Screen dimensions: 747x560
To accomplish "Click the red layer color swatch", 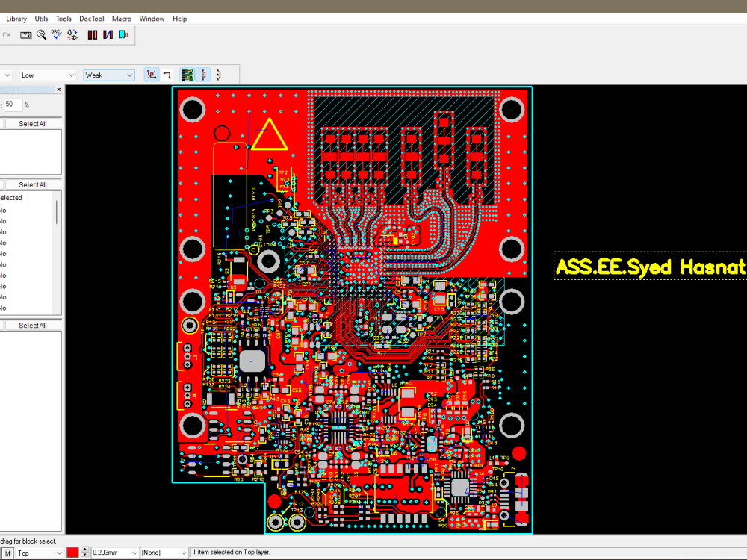I will 72,552.
